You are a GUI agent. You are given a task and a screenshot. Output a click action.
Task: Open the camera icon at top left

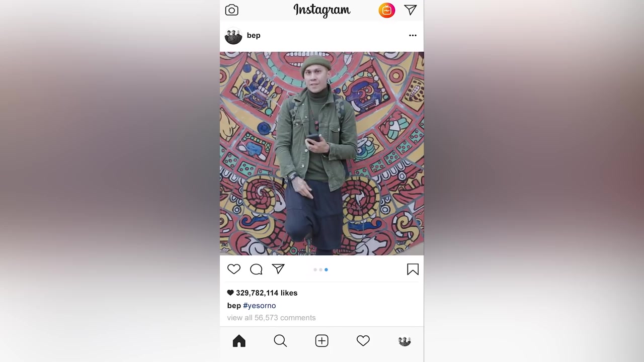coord(231,10)
